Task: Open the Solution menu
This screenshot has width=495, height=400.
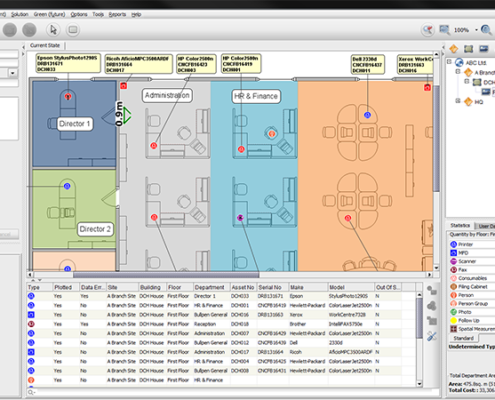Action: pyautogui.click(x=20, y=14)
